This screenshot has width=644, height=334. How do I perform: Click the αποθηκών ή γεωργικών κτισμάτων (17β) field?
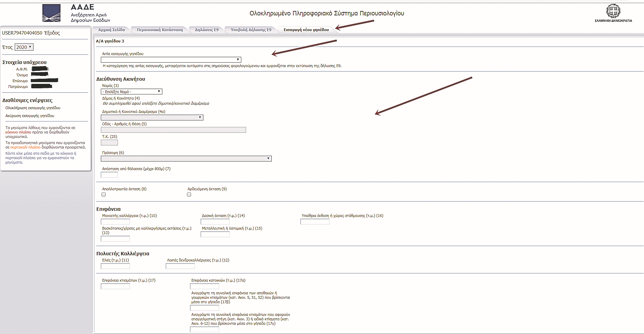click(204, 308)
